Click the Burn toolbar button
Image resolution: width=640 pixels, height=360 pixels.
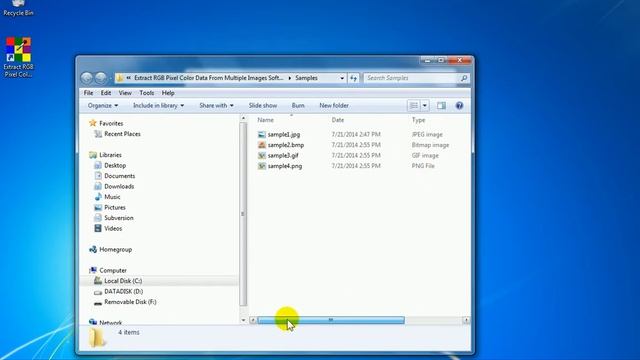[298, 106]
